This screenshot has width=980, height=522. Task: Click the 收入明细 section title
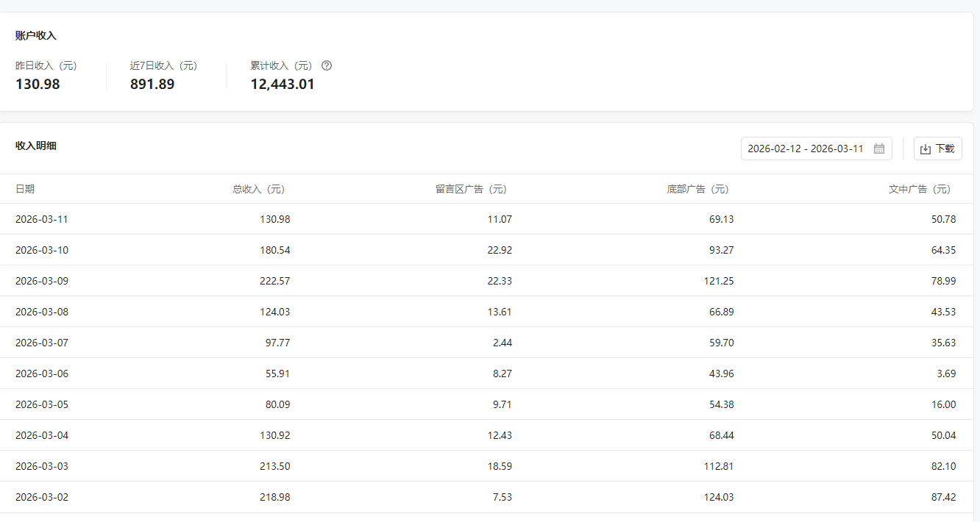(36, 146)
